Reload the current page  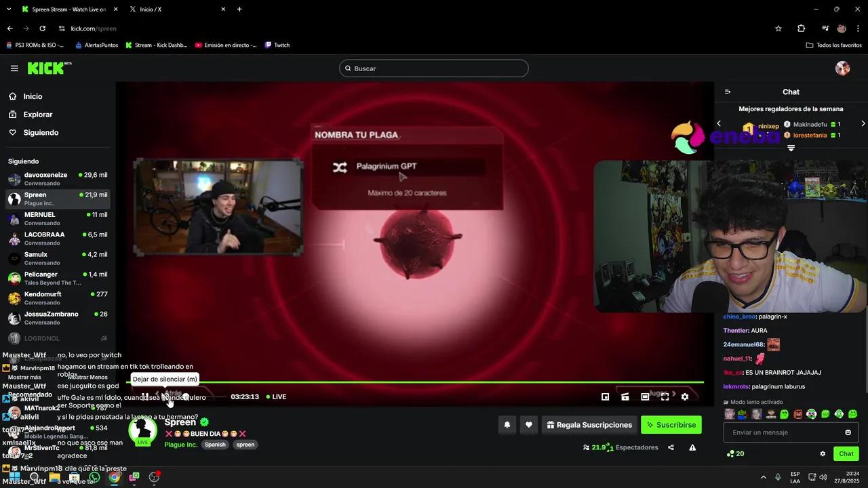42,28
